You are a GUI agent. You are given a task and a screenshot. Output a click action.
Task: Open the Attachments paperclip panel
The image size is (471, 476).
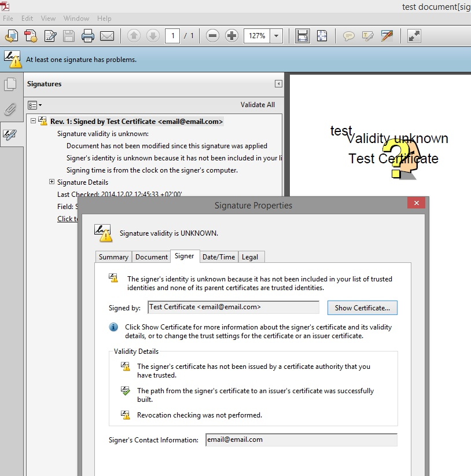10,109
